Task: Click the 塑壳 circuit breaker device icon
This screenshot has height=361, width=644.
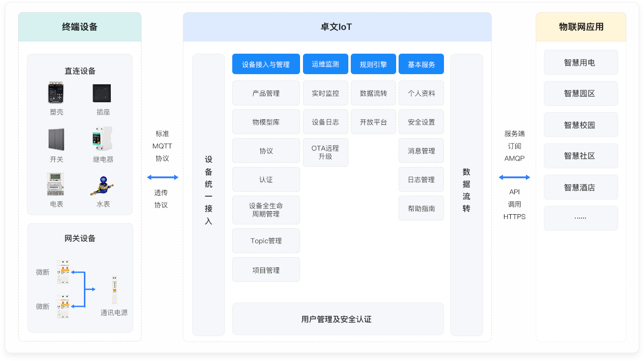Action: pyautogui.click(x=56, y=93)
